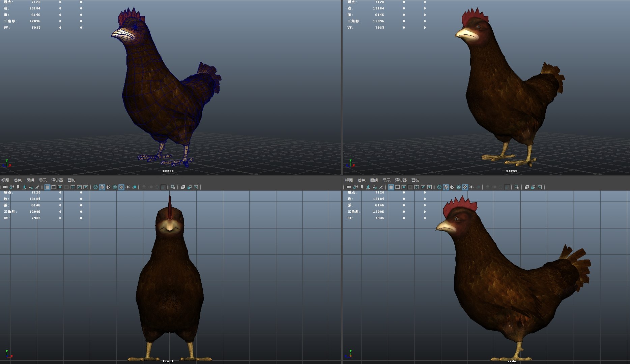Viewport: 630px width, 364px height.
Task: Open the 视图 menu above the front view
Action: (x=5, y=180)
